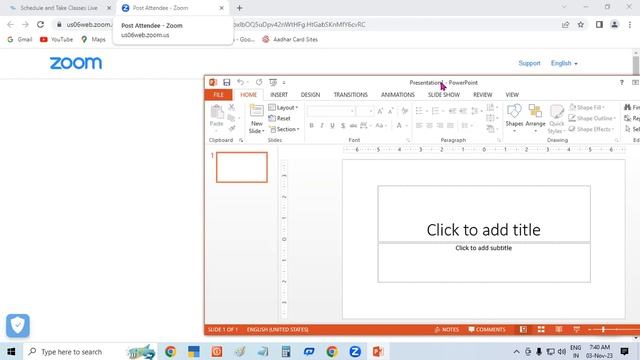
Task: Toggle Text Shadow formatting
Action: click(x=343, y=126)
